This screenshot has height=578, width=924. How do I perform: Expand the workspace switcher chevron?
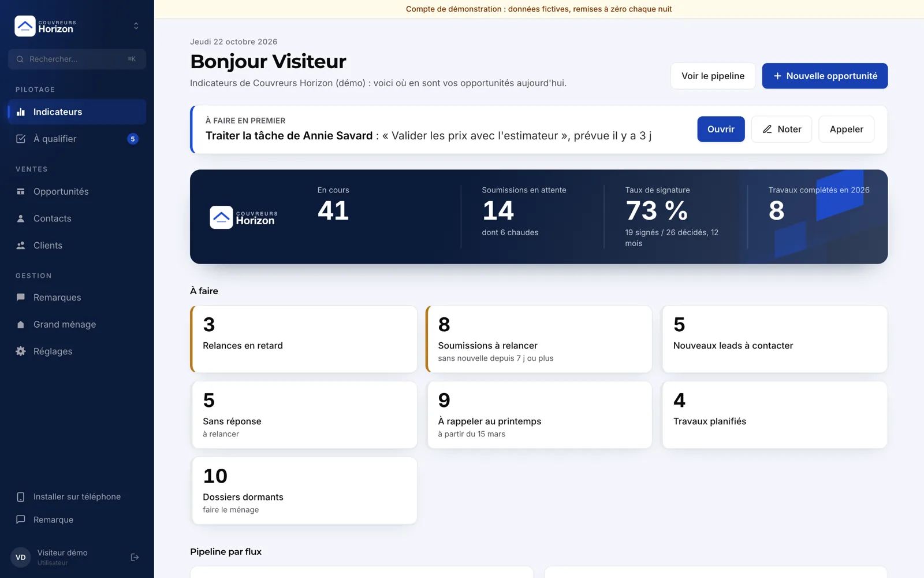(136, 26)
